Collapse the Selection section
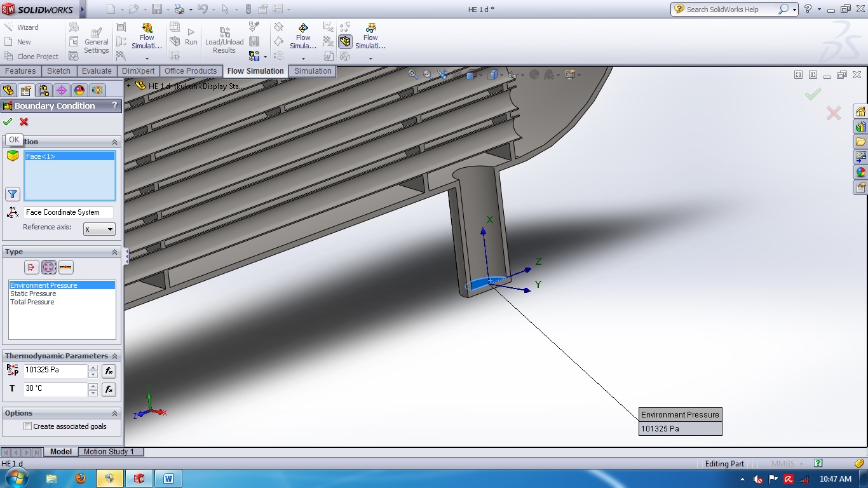 [x=115, y=142]
